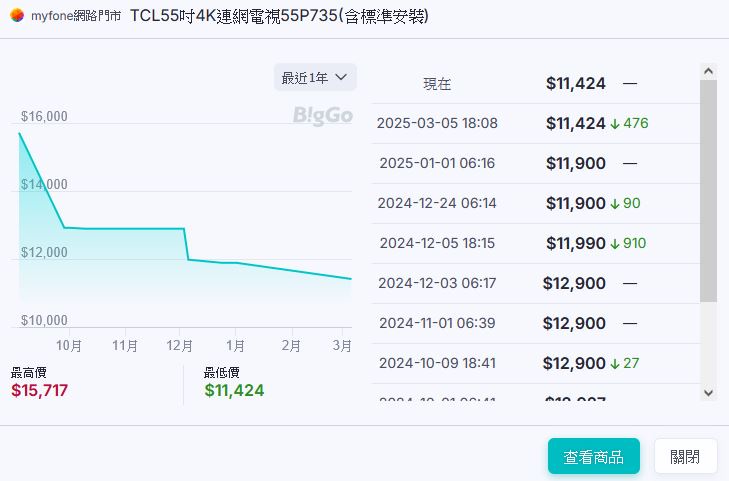Click the green down arrow showing 476 price drop
The width and height of the screenshot is (729, 481).
(x=615, y=123)
